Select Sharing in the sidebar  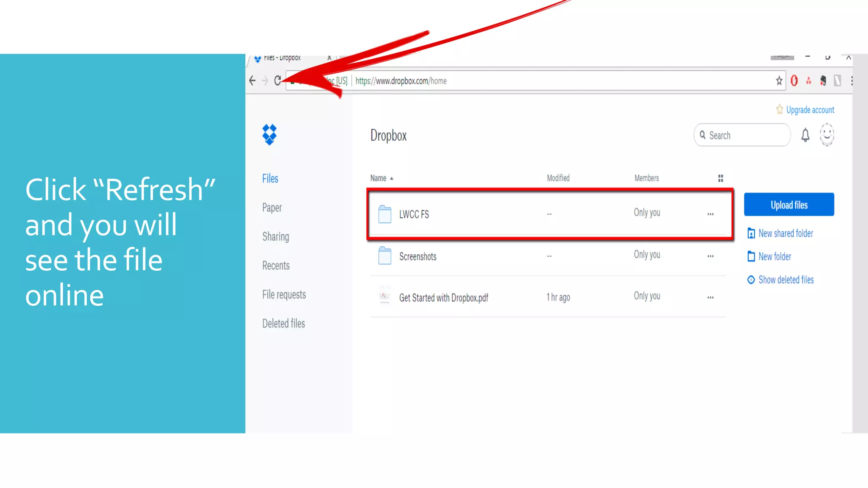[276, 237]
